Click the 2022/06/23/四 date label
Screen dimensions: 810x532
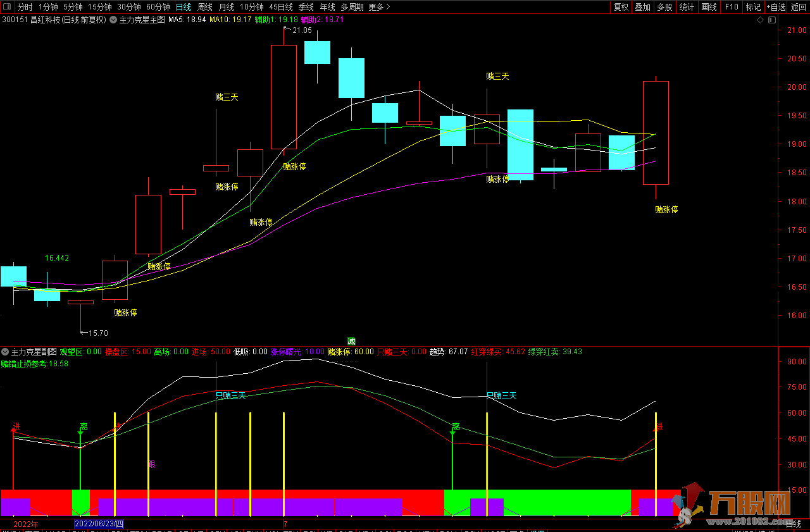pos(99,524)
